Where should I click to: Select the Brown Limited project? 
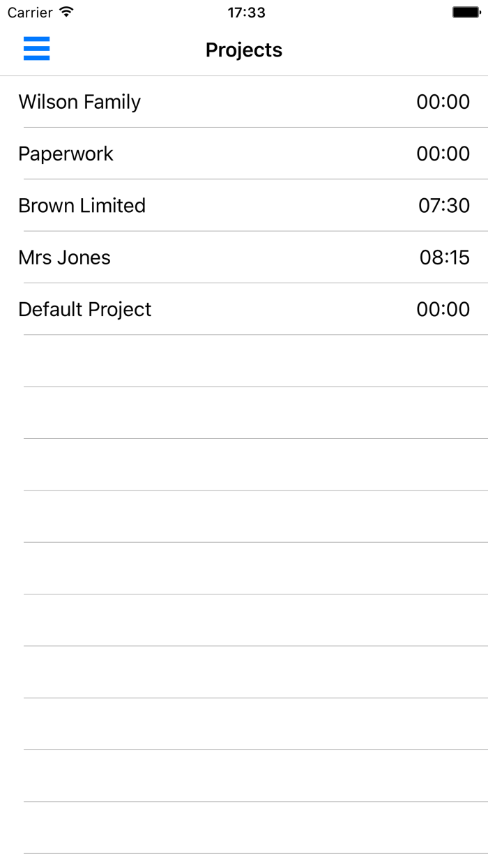click(x=244, y=206)
